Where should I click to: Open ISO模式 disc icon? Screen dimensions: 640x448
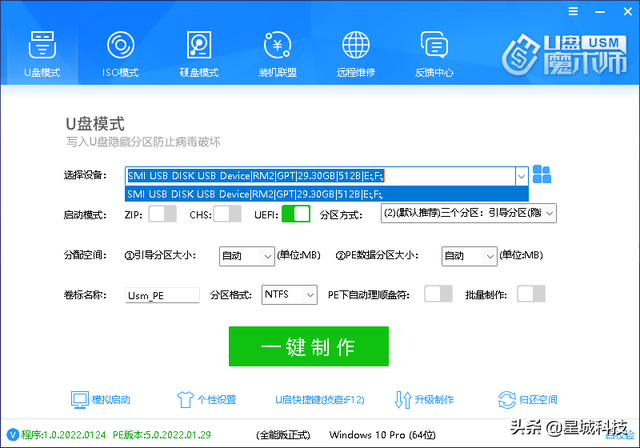coord(120,45)
